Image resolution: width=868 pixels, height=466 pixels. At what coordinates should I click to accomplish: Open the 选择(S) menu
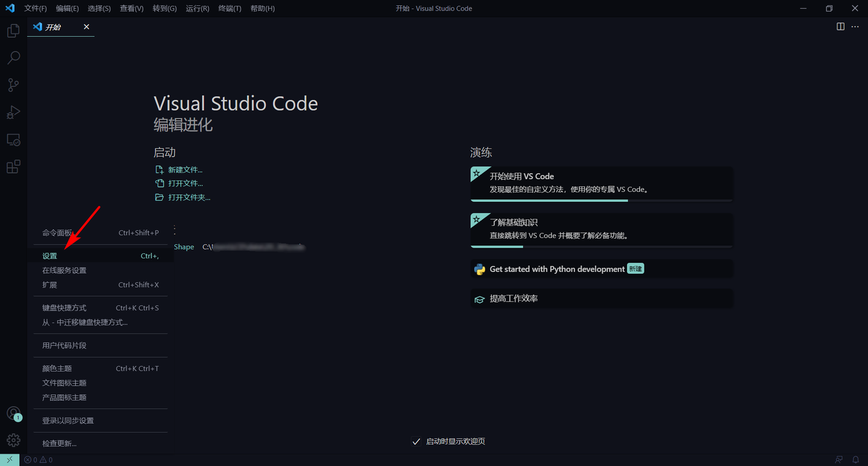(x=99, y=8)
